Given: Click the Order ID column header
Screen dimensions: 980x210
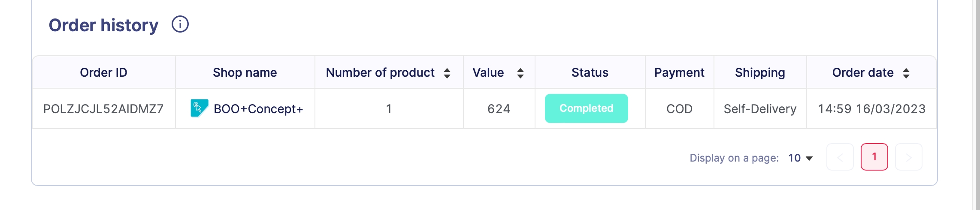Looking at the screenshot, I should coord(103,72).
